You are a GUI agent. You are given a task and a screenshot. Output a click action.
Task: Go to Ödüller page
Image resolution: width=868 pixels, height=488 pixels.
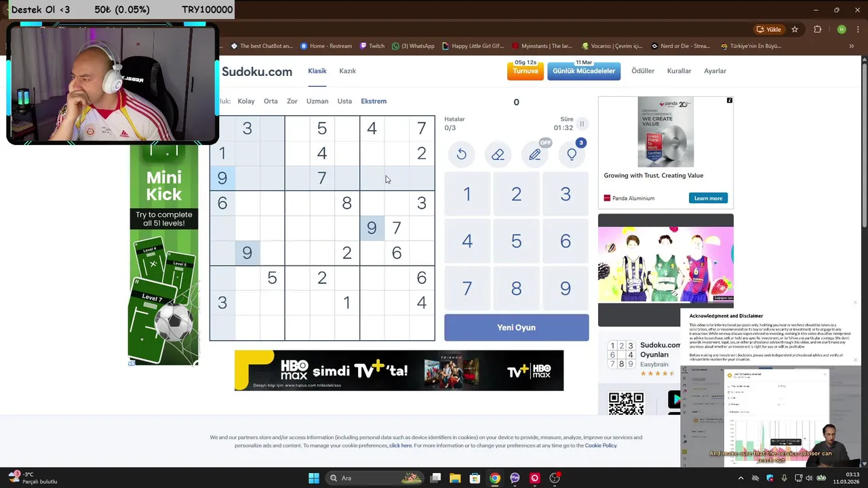[x=643, y=70]
